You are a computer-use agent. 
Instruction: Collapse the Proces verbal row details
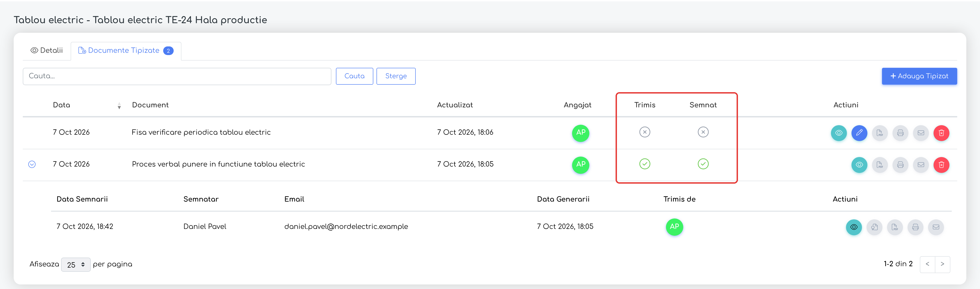32,165
